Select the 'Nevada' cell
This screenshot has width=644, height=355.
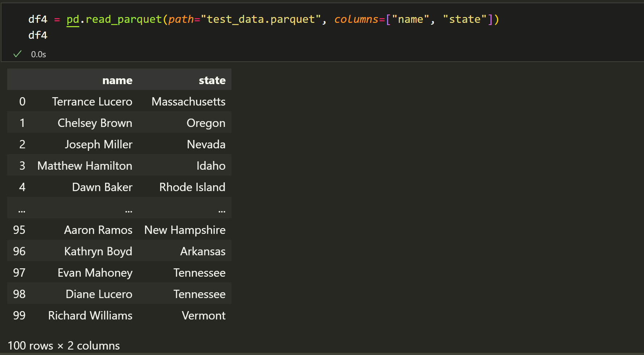click(x=206, y=144)
